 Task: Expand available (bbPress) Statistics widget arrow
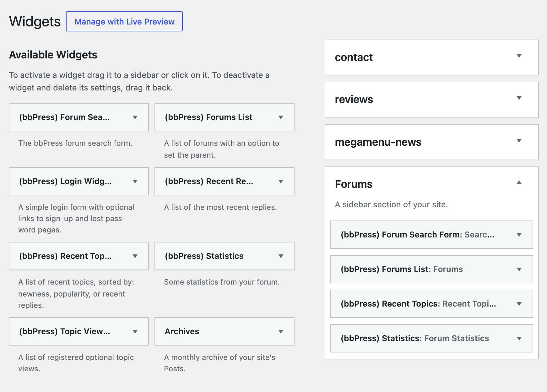(x=281, y=256)
